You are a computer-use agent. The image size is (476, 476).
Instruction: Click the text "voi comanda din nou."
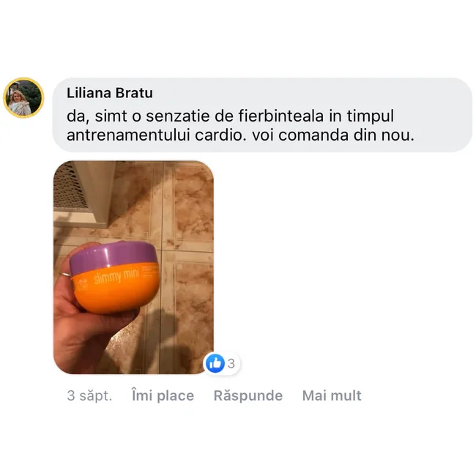[x=333, y=135]
